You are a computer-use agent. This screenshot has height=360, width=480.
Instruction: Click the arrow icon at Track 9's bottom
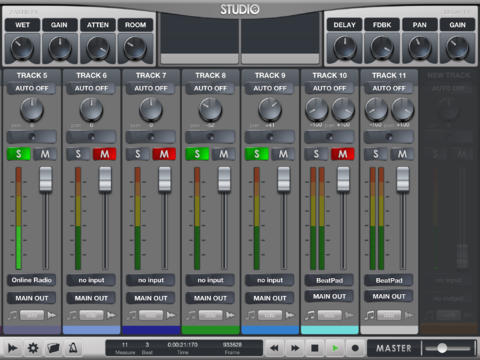coord(290,315)
